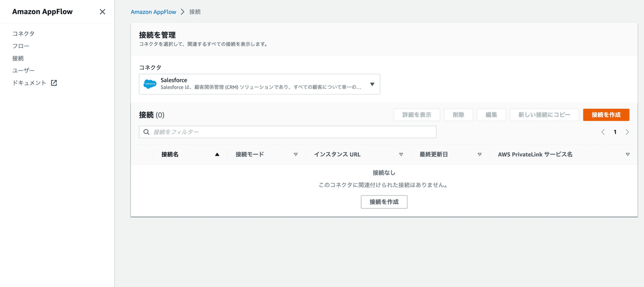
Task: Open the ドキュメント external link icon
Action: [x=54, y=83]
